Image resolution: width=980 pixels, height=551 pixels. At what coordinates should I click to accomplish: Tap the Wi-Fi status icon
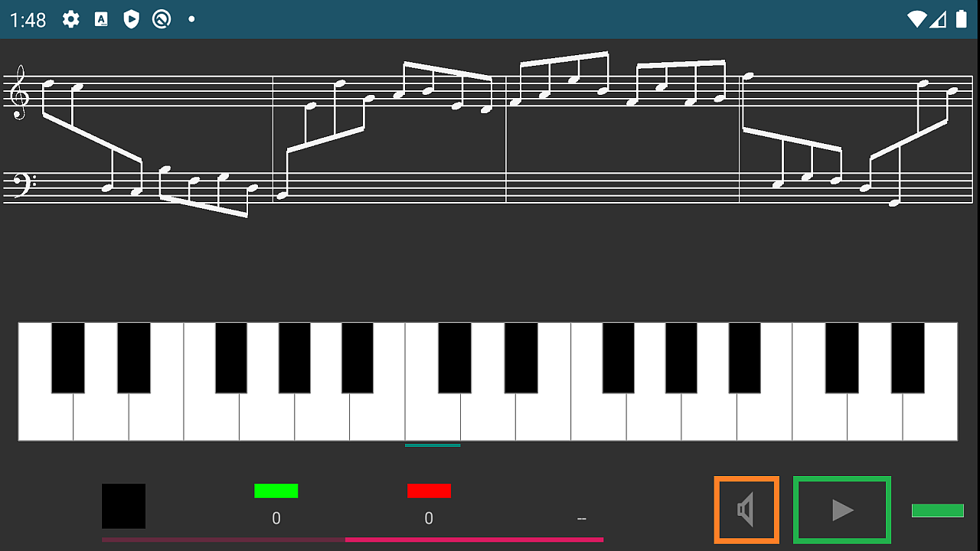click(x=916, y=19)
